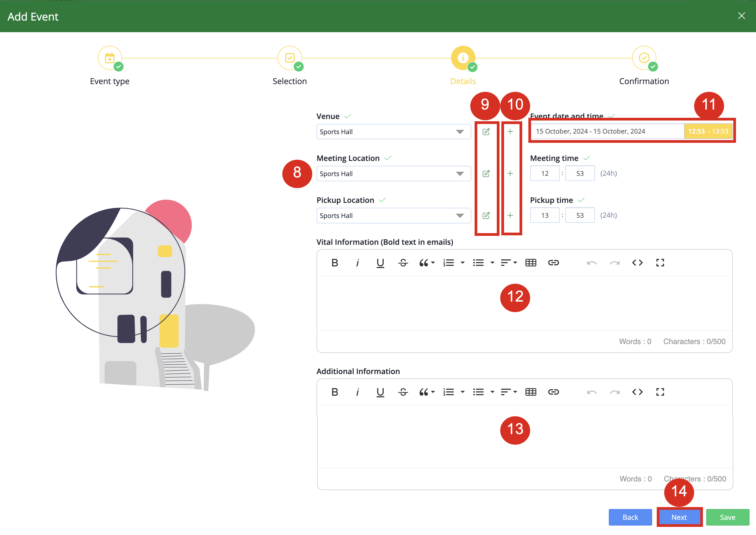Image resolution: width=756 pixels, height=535 pixels.
Task: Open the Venue dropdown
Action: pyautogui.click(x=393, y=132)
